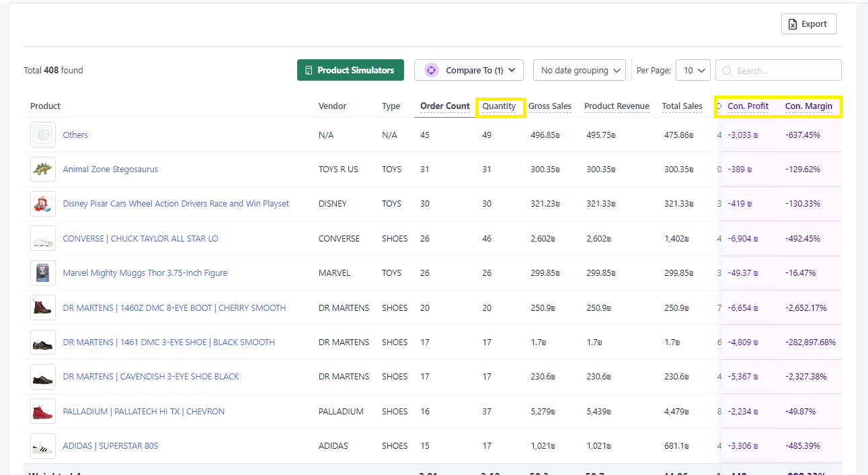Open the No date grouping dropdown

(579, 70)
